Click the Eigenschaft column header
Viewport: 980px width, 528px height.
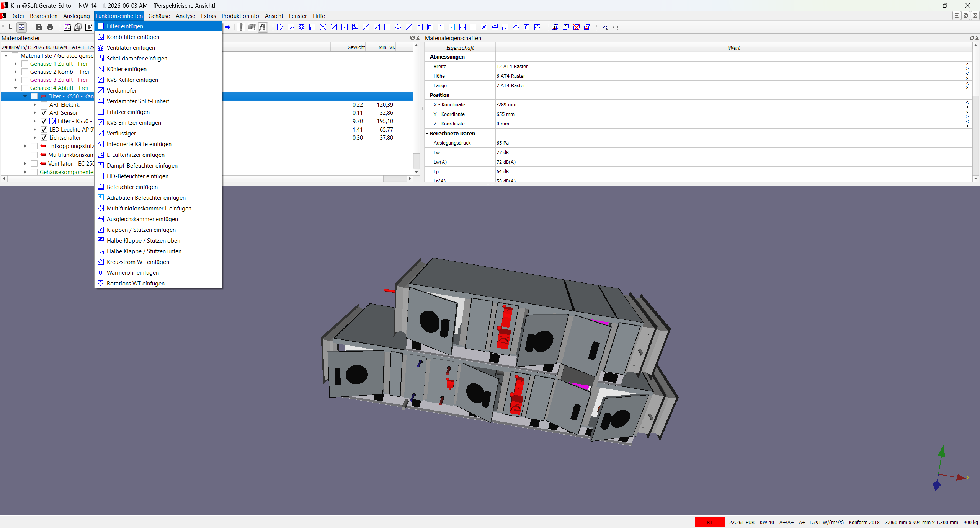tap(460, 48)
